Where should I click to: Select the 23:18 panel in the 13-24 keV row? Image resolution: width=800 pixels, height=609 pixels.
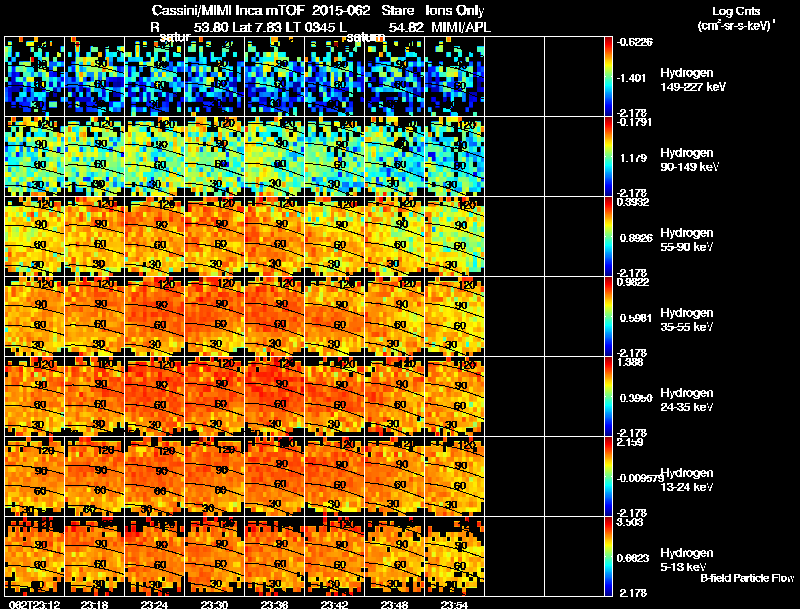pyautogui.click(x=94, y=476)
